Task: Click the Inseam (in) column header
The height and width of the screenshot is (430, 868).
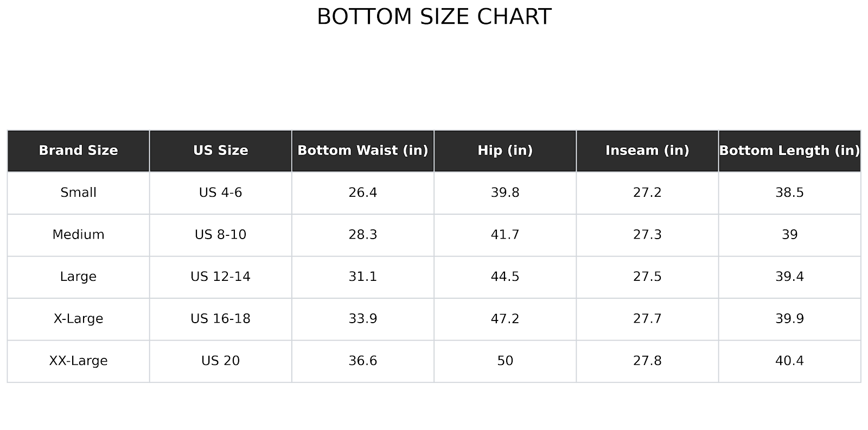Action: coord(647,151)
